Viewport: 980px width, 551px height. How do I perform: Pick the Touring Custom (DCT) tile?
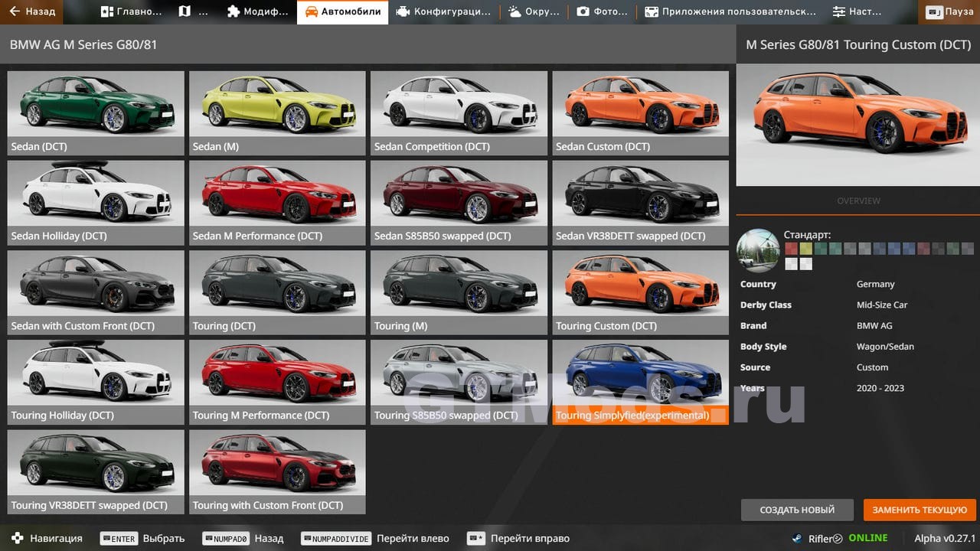[641, 292]
